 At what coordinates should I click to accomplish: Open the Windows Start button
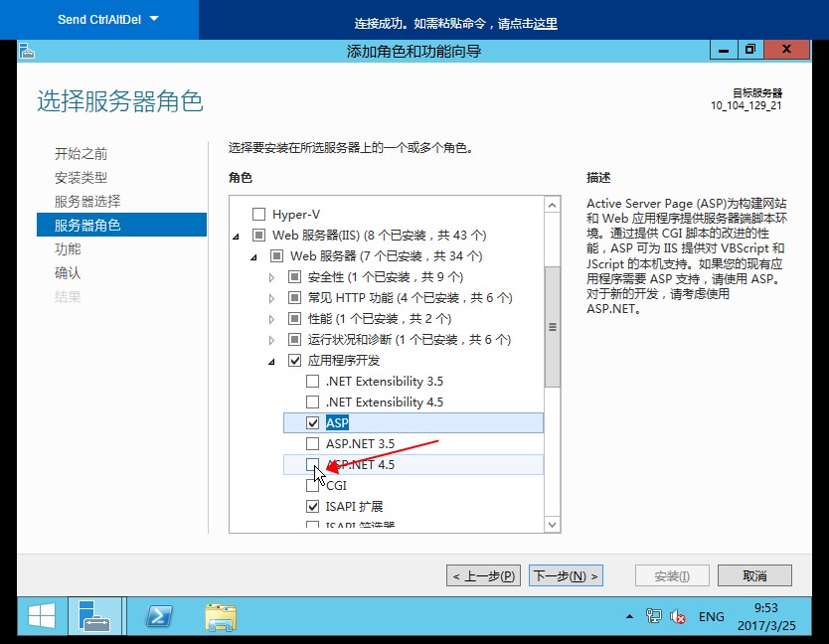[x=42, y=616]
